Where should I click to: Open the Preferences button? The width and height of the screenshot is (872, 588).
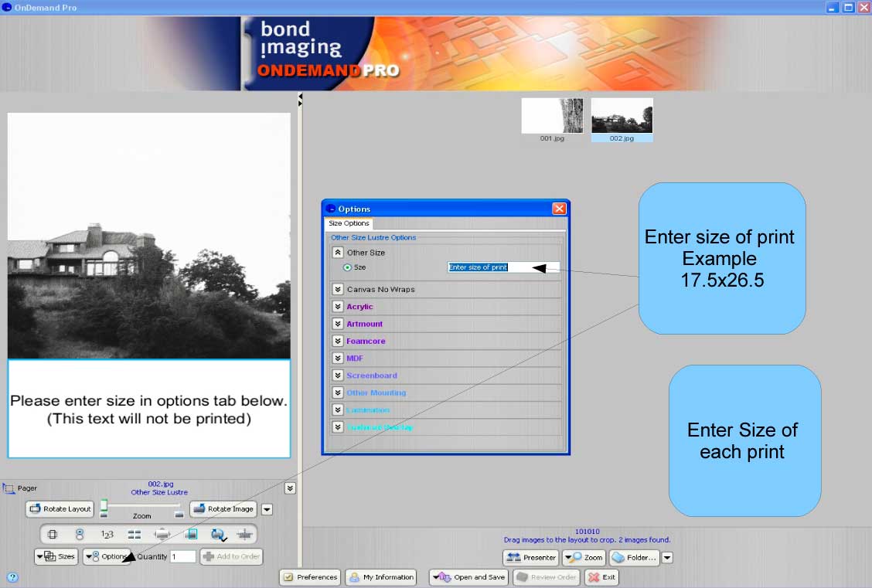(x=310, y=577)
